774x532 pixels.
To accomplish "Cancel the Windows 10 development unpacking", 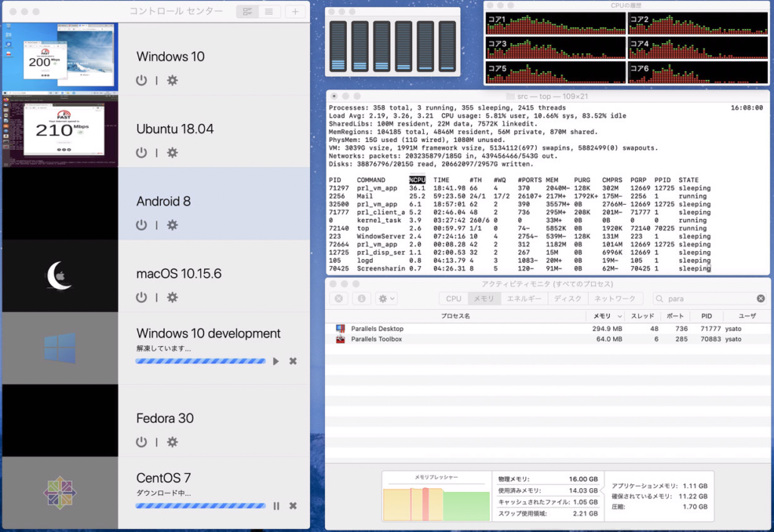I will tap(293, 361).
